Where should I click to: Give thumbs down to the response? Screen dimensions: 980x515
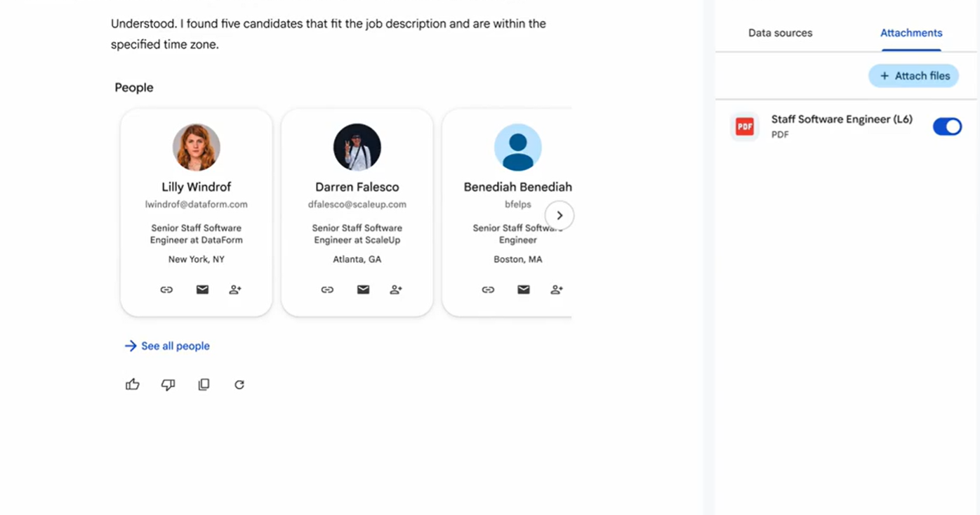click(168, 384)
